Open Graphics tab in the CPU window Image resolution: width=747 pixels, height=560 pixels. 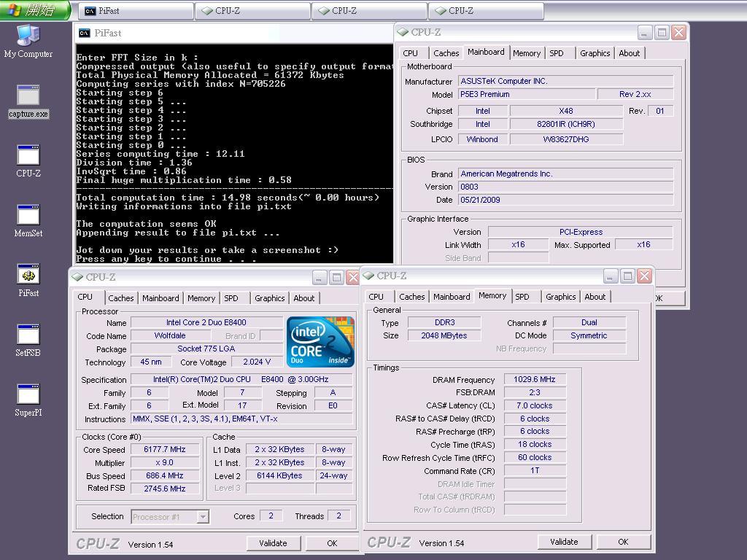270,298
